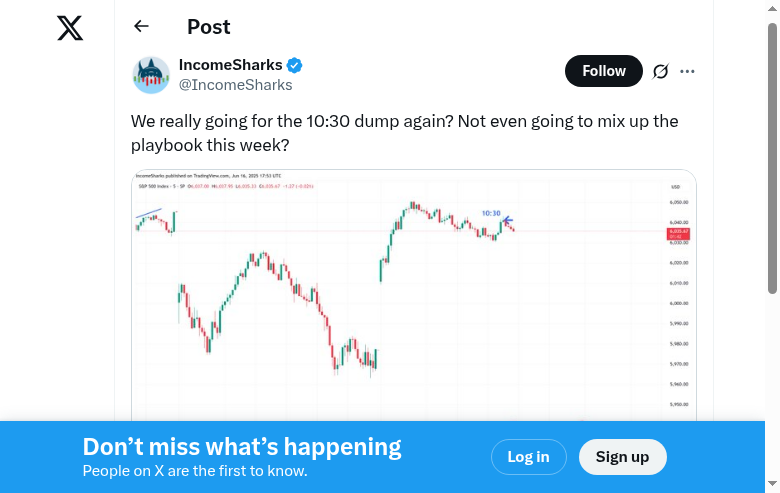The image size is (780, 493).
Task: Open the IncomeSharks display name link
Action: tap(230, 65)
